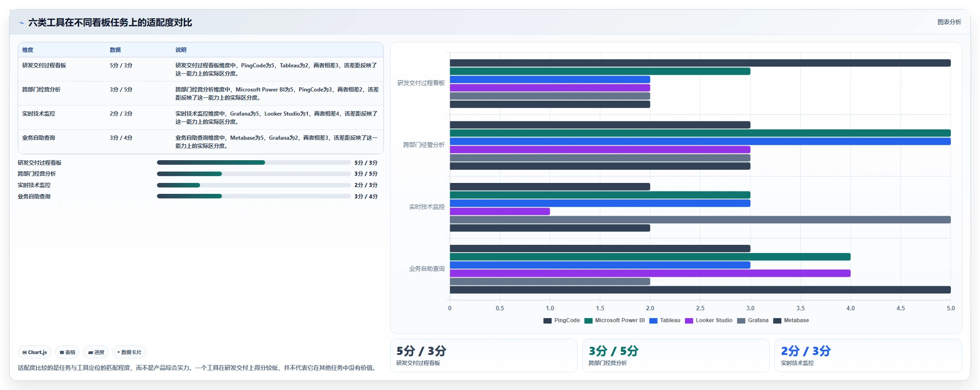This screenshot has height=390, width=980.
Task: Click the description mentioning PingCode为5, Tableau为2
Action: (x=276, y=70)
